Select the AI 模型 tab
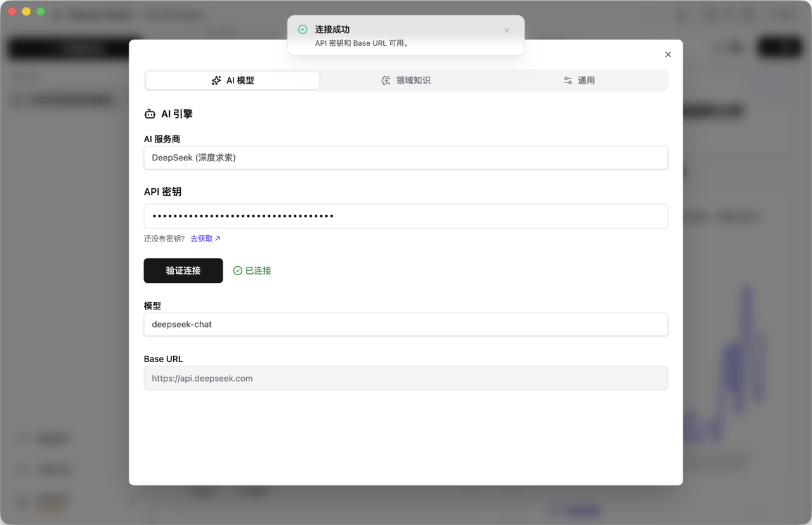Image resolution: width=812 pixels, height=525 pixels. click(x=232, y=81)
